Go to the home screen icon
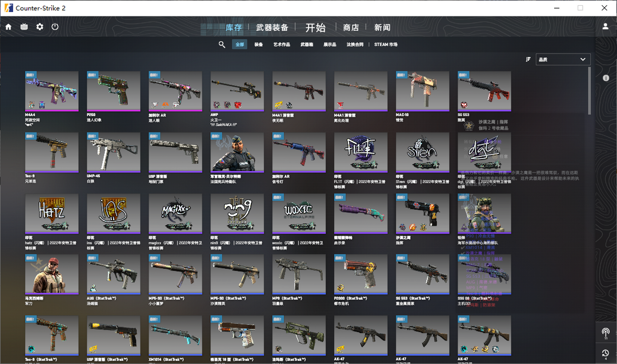Viewport: 617px width, 364px height. click(x=8, y=27)
